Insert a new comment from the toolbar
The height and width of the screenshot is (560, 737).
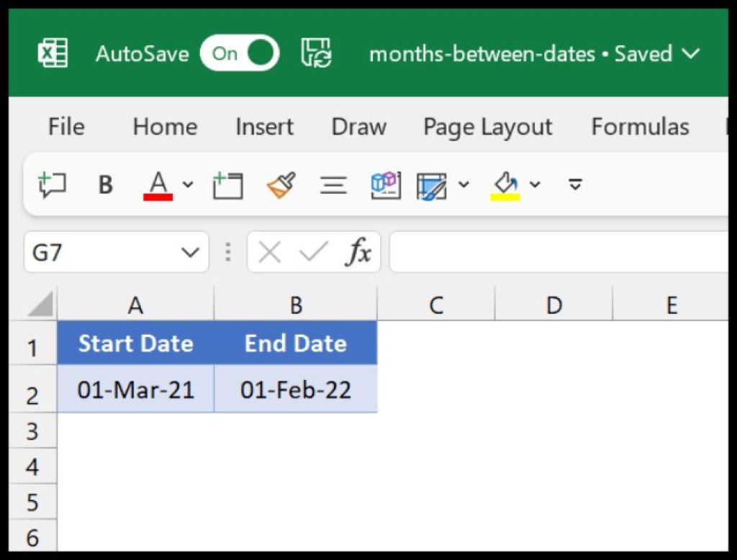pyautogui.click(x=50, y=184)
